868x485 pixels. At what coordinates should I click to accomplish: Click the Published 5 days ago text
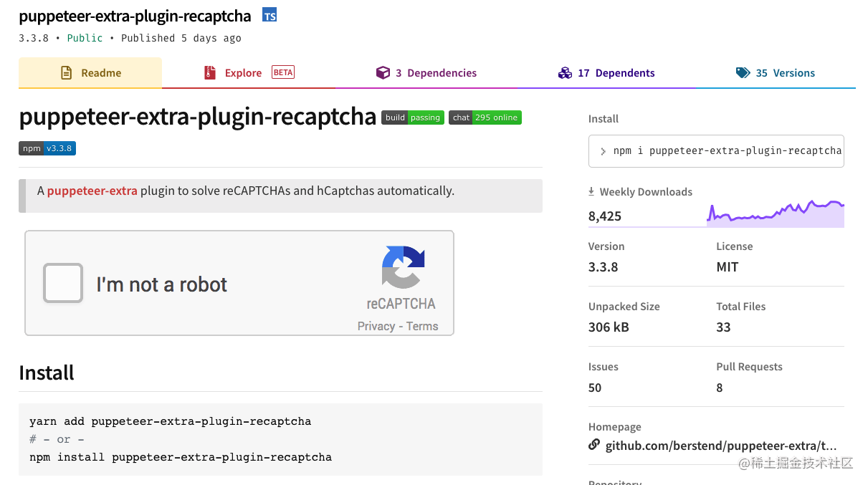pyautogui.click(x=181, y=38)
